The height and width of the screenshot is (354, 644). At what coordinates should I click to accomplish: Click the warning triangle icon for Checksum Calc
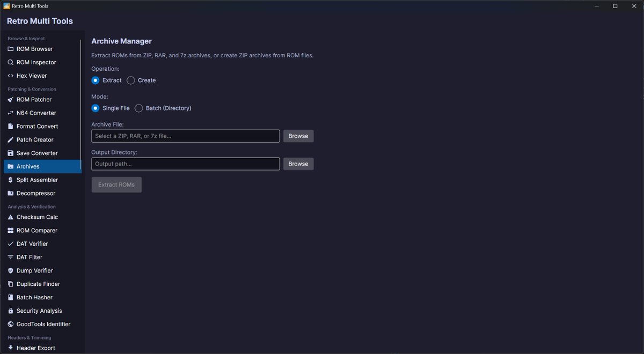tap(11, 217)
